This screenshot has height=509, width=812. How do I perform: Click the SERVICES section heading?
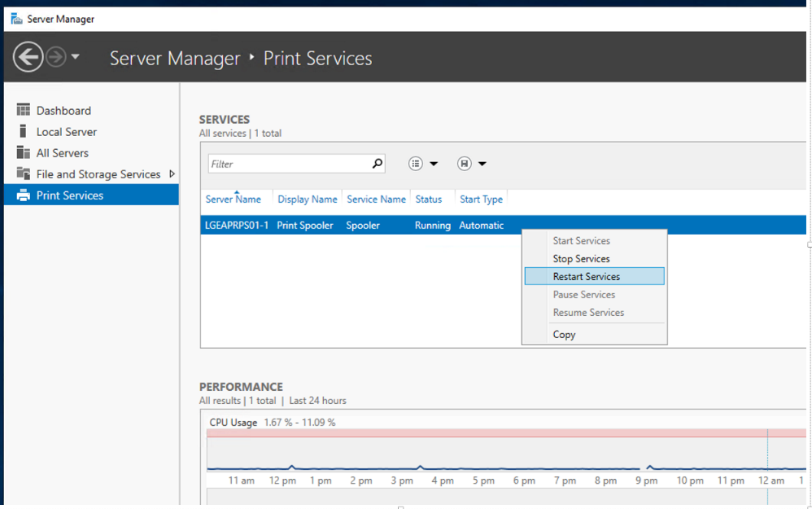point(225,119)
